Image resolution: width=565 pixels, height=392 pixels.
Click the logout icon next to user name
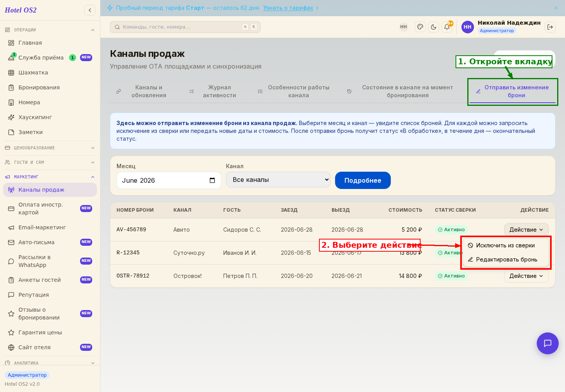click(x=550, y=27)
